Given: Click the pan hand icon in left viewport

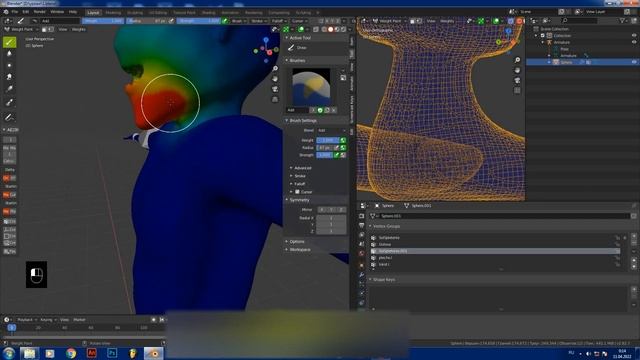Looking at the screenshot, I should point(275,78).
